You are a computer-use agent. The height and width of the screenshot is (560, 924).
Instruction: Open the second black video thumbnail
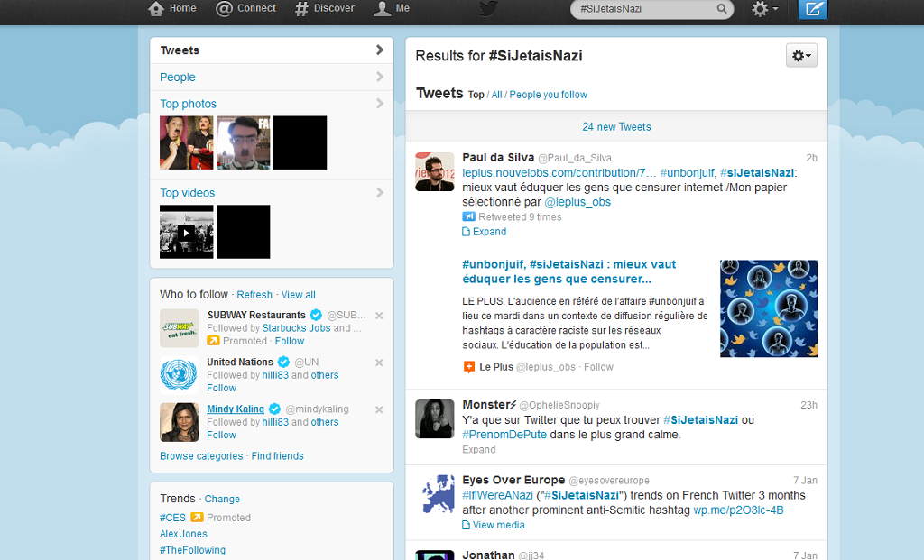244,232
